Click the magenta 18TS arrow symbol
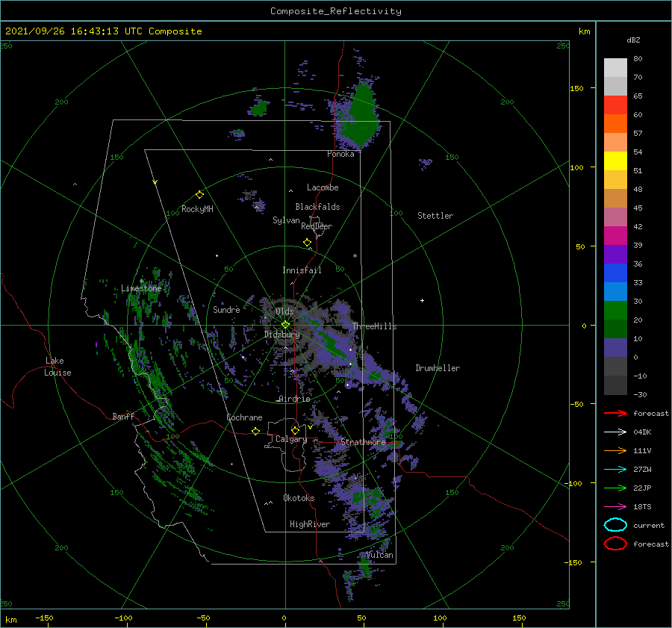The image size is (672, 628). pyautogui.click(x=615, y=507)
